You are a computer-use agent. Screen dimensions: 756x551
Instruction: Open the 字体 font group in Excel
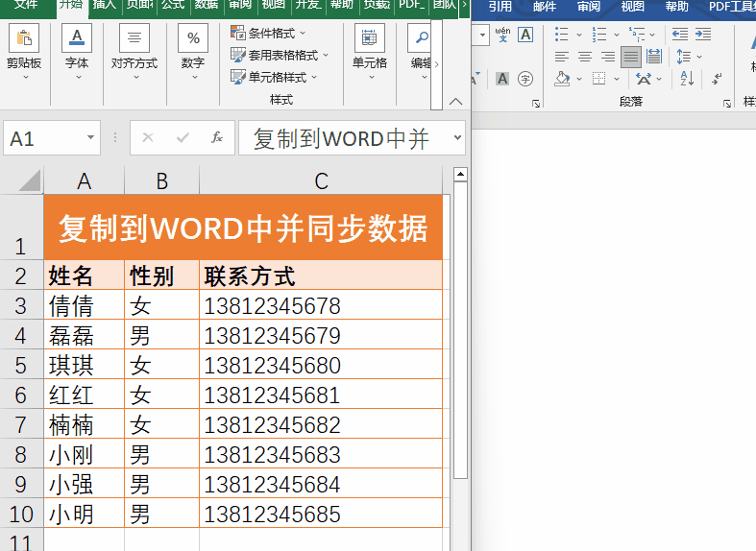(x=77, y=53)
